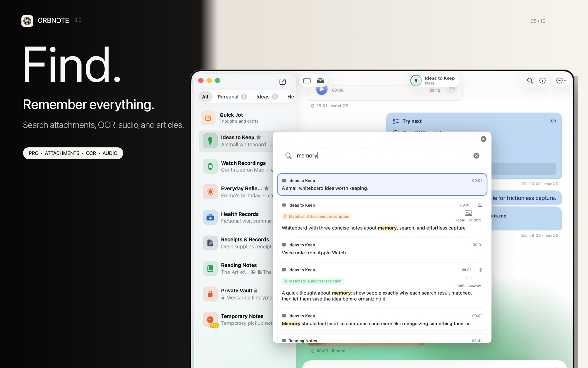This screenshot has width=588, height=368.
Task: Click the Reading Notes green book icon
Action: pos(210,269)
